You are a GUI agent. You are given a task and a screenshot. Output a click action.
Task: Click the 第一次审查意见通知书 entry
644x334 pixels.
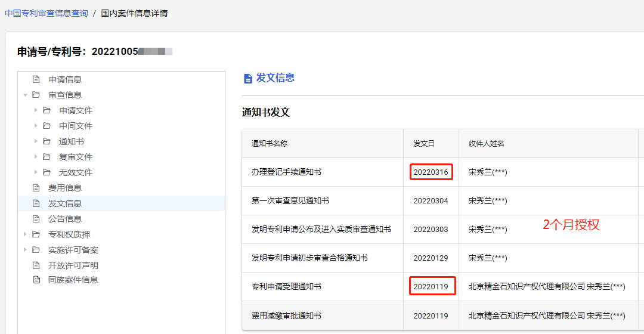[x=290, y=200]
